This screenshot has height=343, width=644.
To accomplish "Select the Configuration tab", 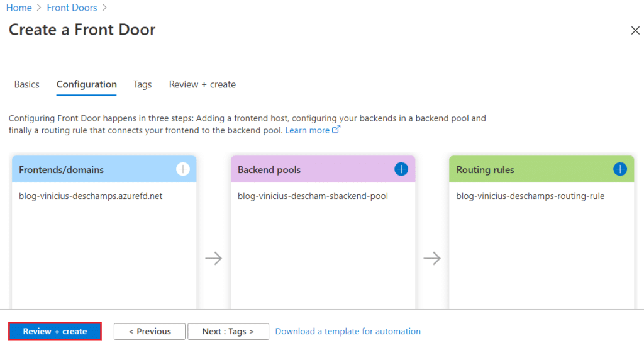I will coord(87,84).
